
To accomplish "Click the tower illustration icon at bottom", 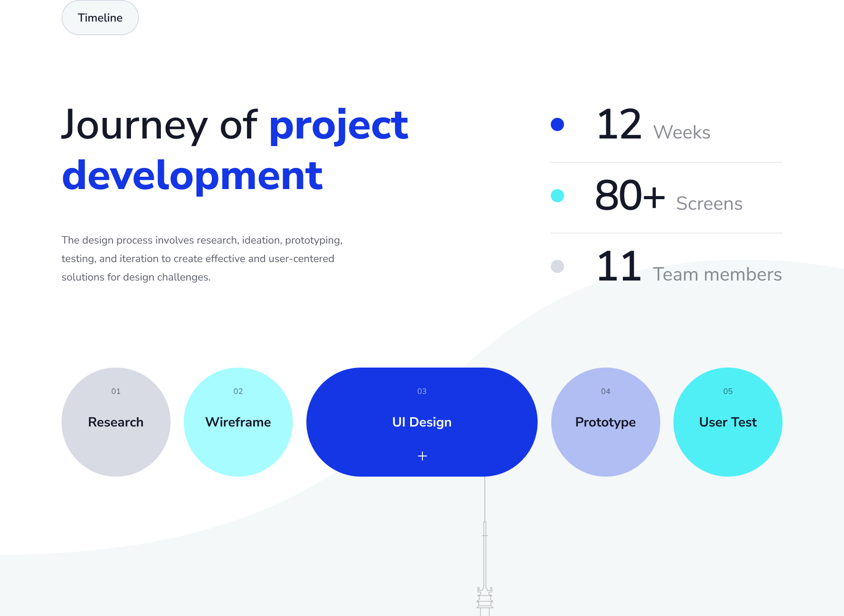I will click(485, 599).
